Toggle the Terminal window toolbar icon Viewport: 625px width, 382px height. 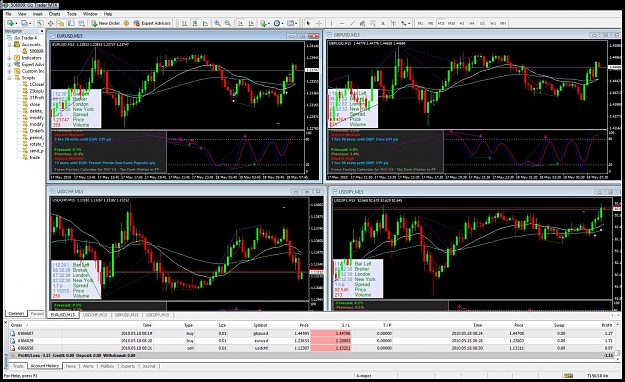click(x=71, y=24)
